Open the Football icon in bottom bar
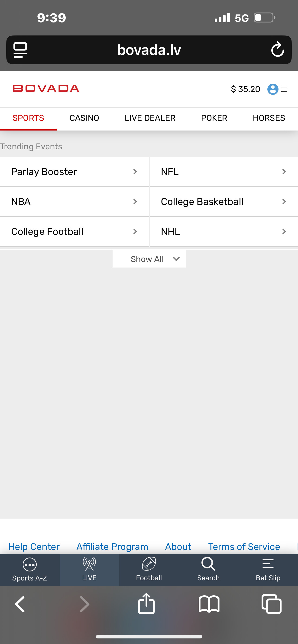The height and width of the screenshot is (644, 298). click(149, 564)
